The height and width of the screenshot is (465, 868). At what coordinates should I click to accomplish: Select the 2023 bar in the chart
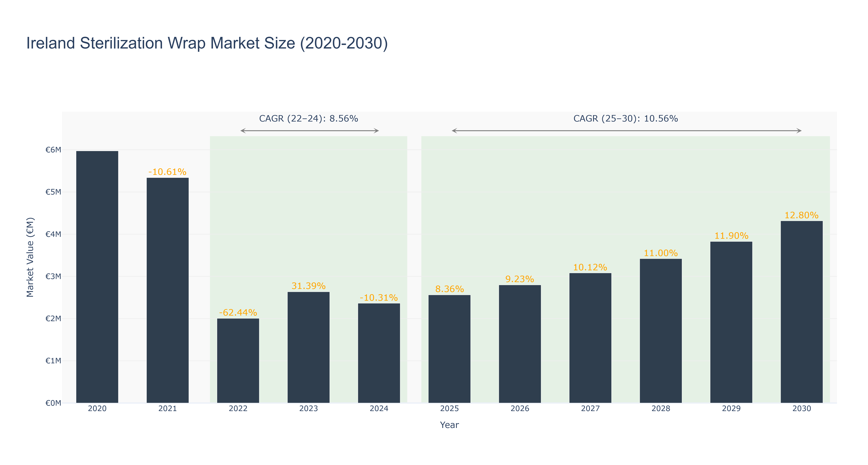[308, 347]
